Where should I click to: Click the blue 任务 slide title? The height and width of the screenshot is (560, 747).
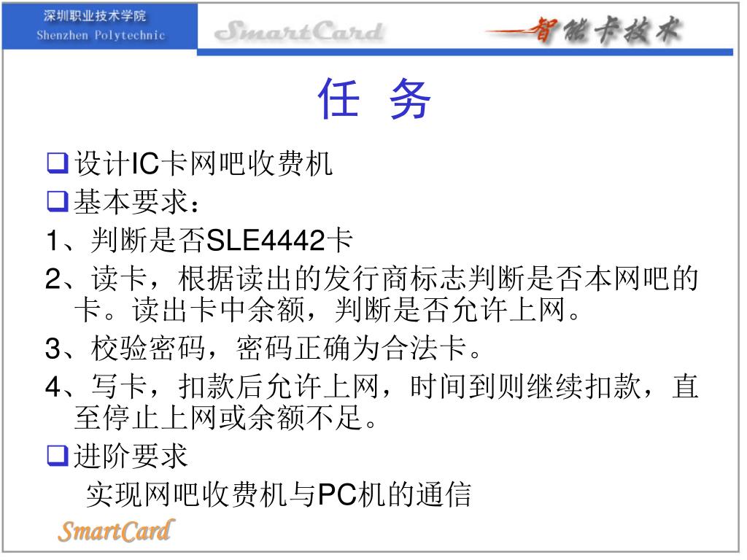pos(374,99)
